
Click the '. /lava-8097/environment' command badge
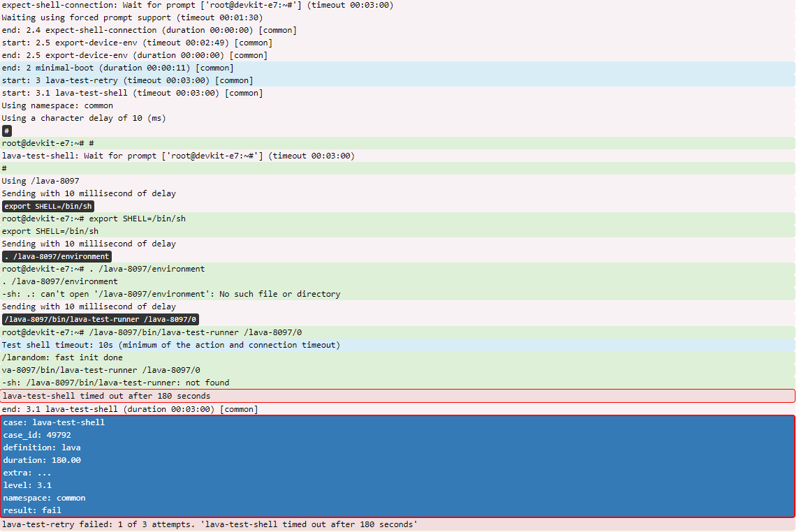pyautogui.click(x=57, y=256)
